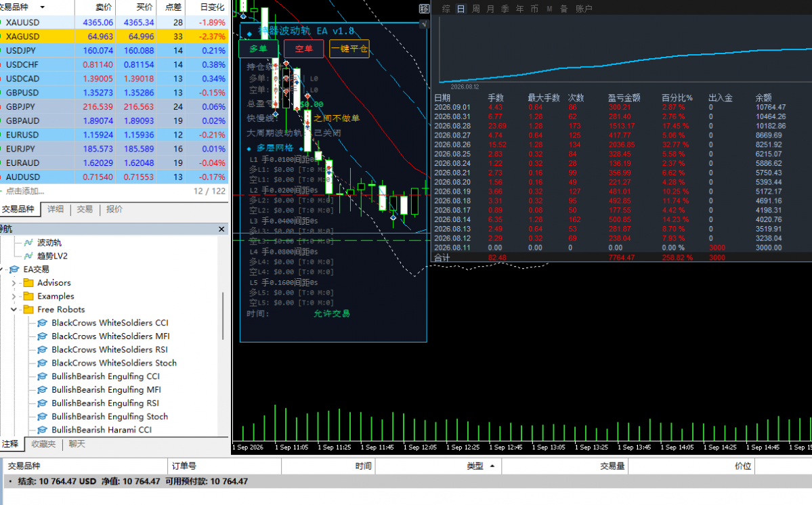This screenshot has width=812, height=505.
Task: Toggle the √ collapse box on EA panel
Action: coord(424,24)
